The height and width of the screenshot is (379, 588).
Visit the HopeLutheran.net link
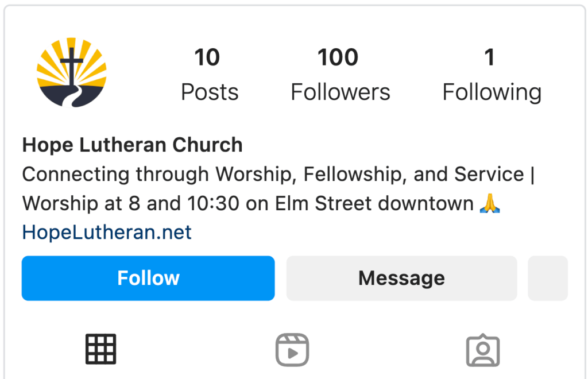107,232
